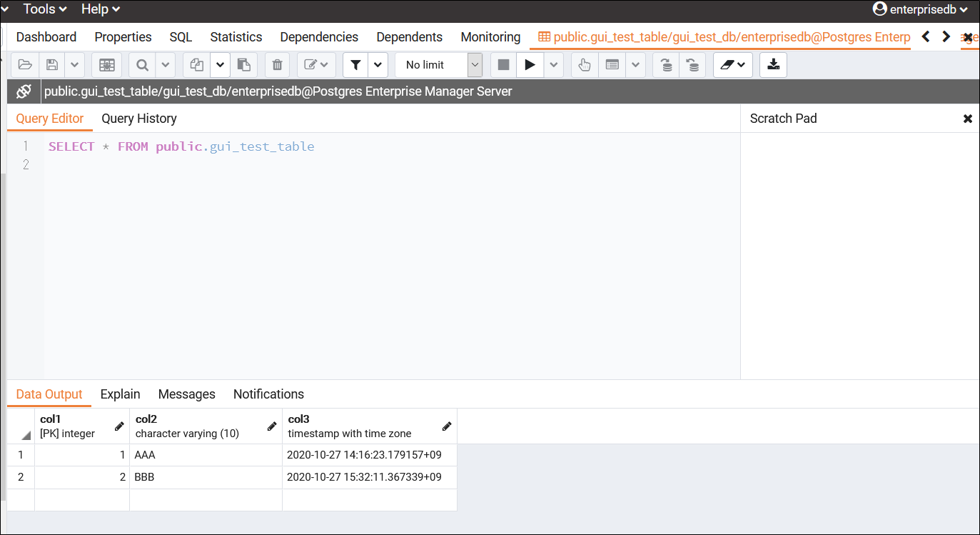This screenshot has width=980, height=535.
Task: Switch to the SQL tab
Action: [x=181, y=37]
